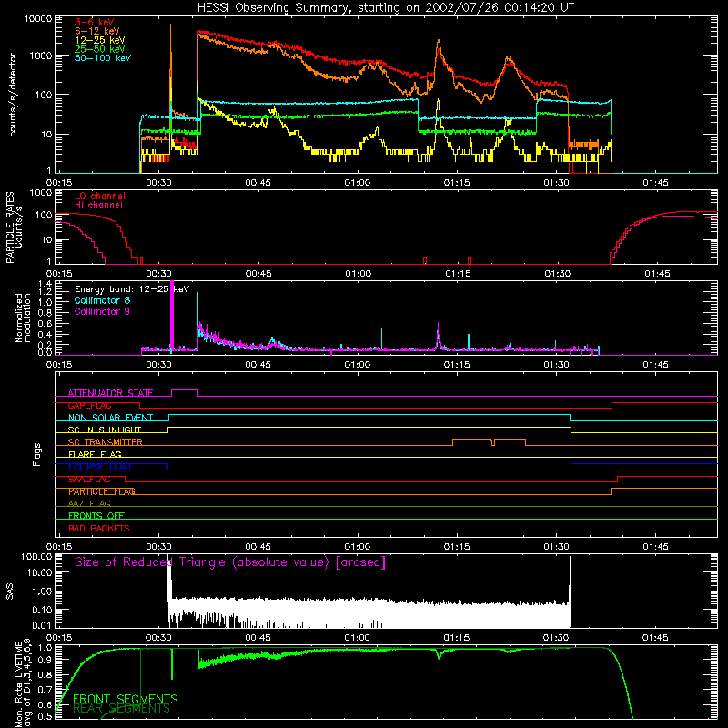Click the 10000 y-axis value on the counts plot

(x=37, y=19)
